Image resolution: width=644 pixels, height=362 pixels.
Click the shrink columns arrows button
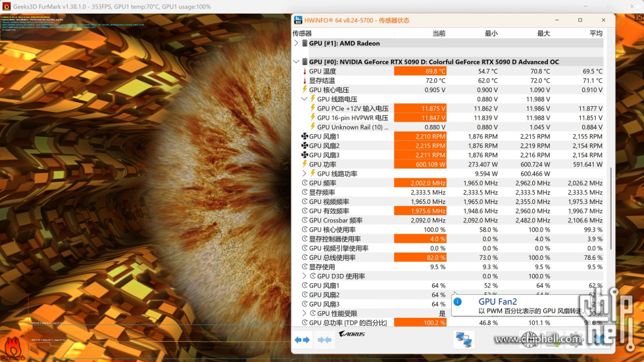click(324, 340)
